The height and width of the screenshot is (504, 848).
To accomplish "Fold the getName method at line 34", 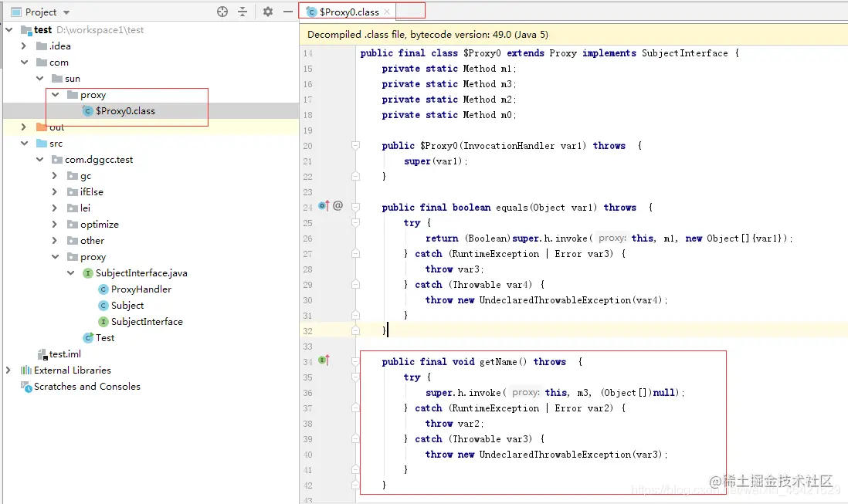I will tap(355, 361).
